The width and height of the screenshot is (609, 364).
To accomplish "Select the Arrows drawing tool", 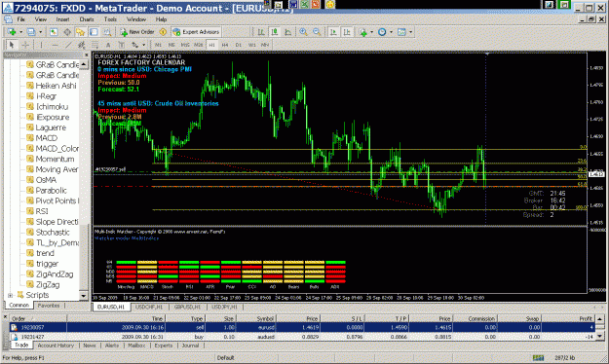I will 134,45.
